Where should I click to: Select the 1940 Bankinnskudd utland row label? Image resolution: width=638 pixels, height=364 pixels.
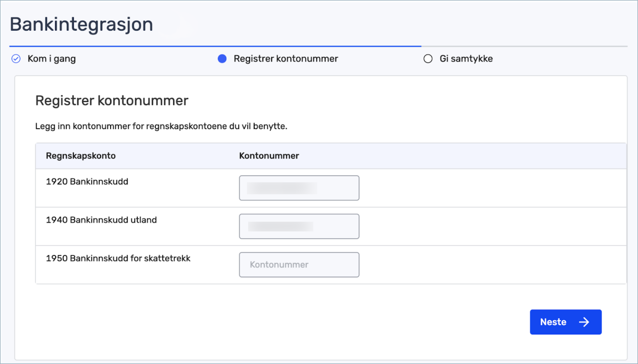point(101,220)
